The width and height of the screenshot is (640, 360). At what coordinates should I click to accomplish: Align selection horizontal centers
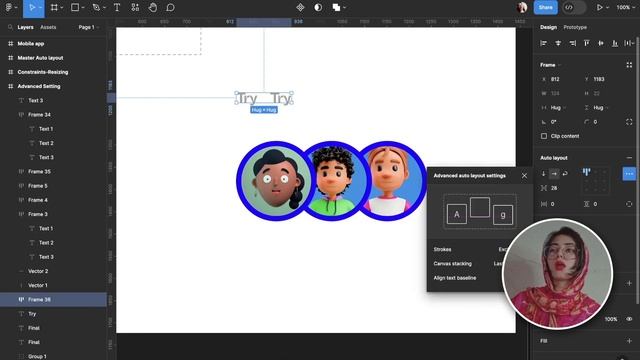[x=558, y=43]
